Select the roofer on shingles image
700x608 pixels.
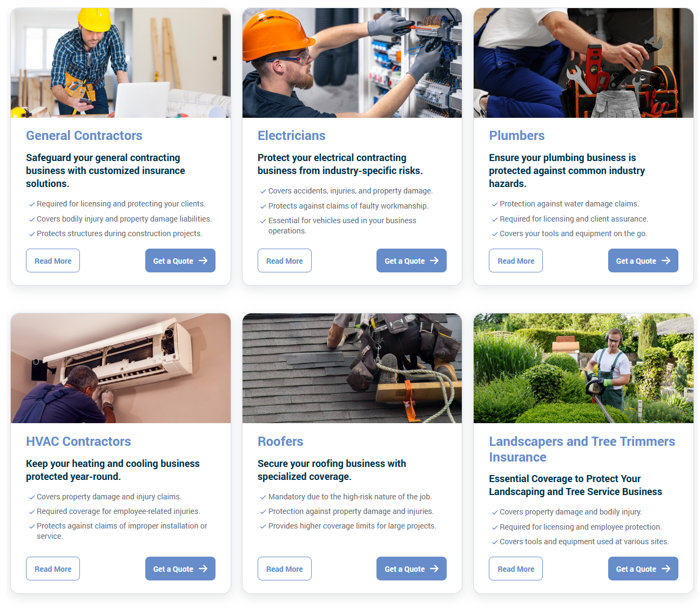[x=352, y=368]
